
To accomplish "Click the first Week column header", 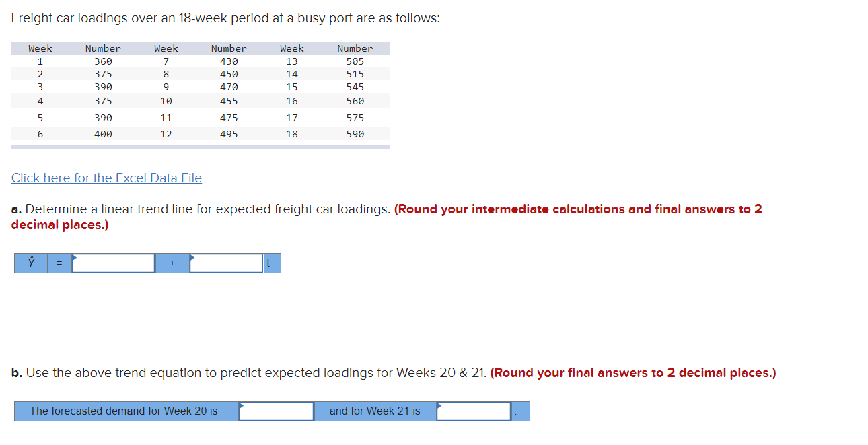I will pos(40,48).
